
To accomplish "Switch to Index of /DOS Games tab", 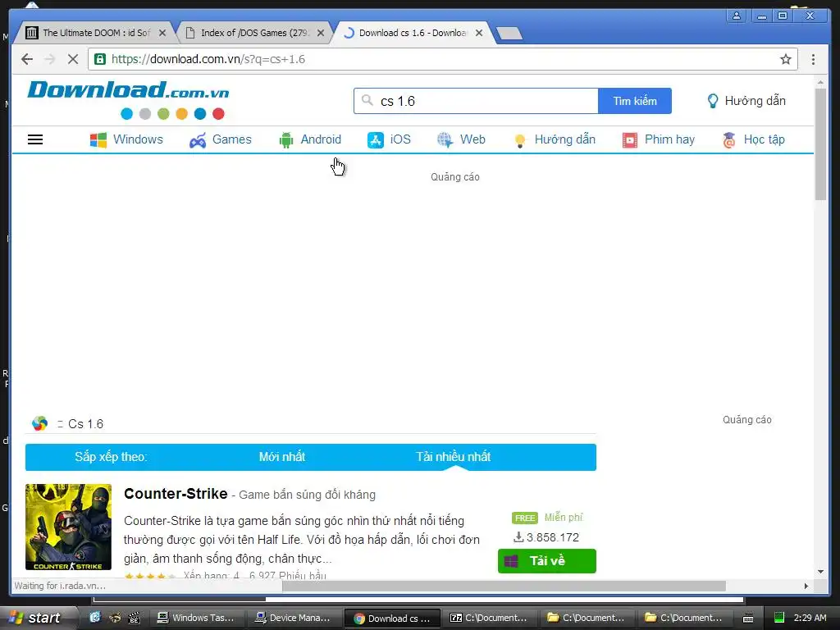I will pyautogui.click(x=254, y=33).
